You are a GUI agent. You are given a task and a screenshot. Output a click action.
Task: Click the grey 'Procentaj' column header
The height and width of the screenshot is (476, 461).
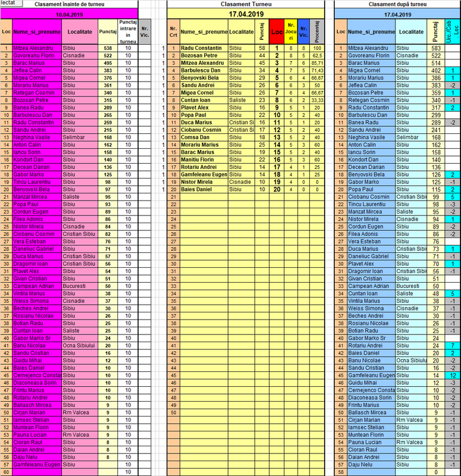[x=317, y=32]
